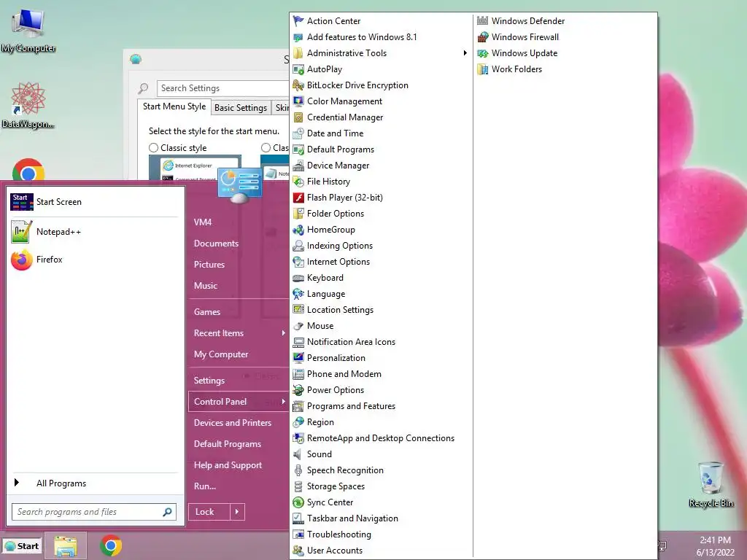Screen dimensions: 747x560
Task: Click the Credential Manager safe icon
Action: 298,117
